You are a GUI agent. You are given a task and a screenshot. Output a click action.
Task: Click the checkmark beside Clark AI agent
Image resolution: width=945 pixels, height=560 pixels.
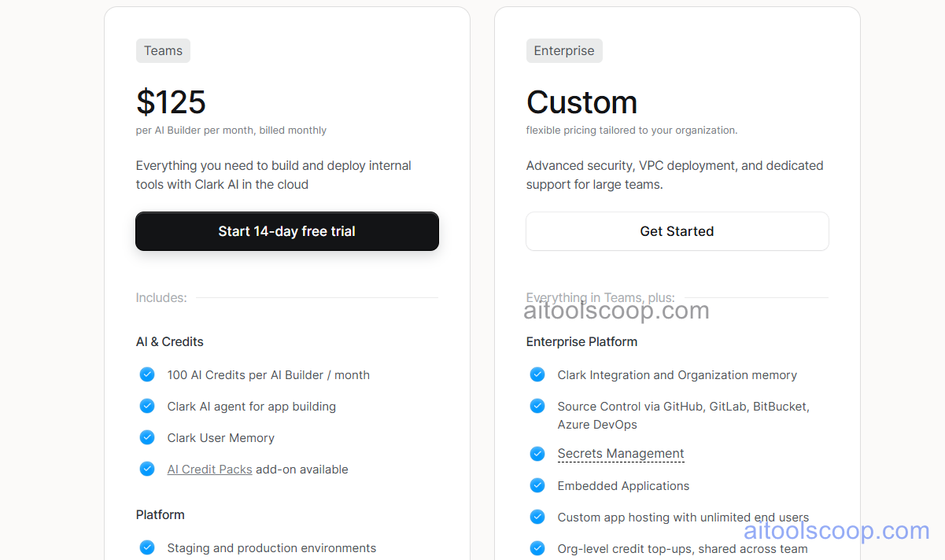[x=147, y=406]
